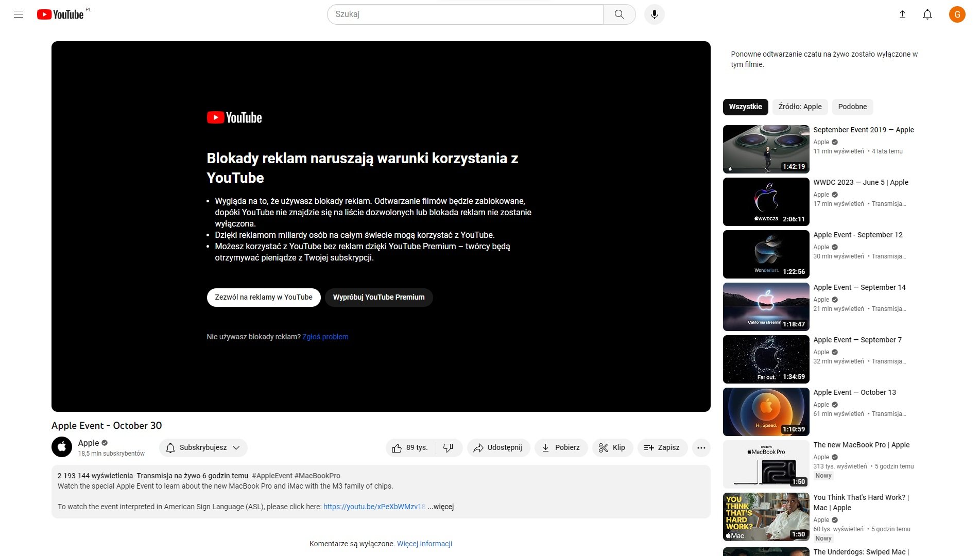
Task: Select the Wszystkie filter chip
Action: (745, 107)
